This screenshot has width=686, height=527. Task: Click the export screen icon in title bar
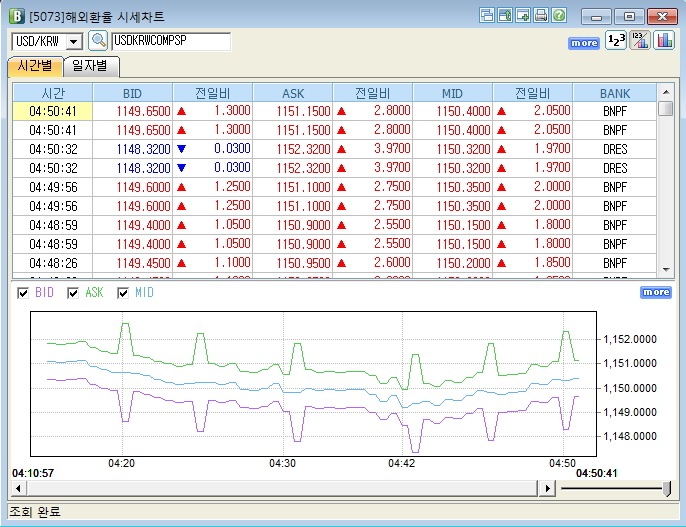505,15
